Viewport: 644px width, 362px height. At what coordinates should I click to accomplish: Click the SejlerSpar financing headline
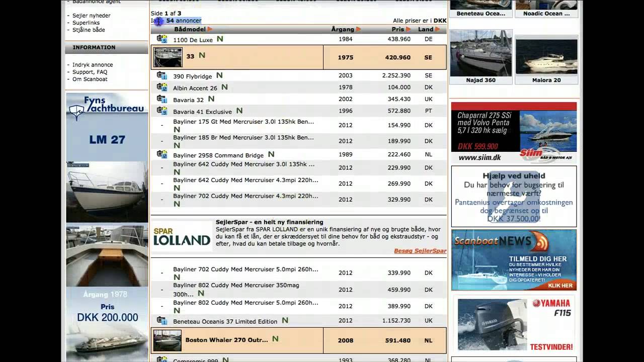click(x=270, y=222)
